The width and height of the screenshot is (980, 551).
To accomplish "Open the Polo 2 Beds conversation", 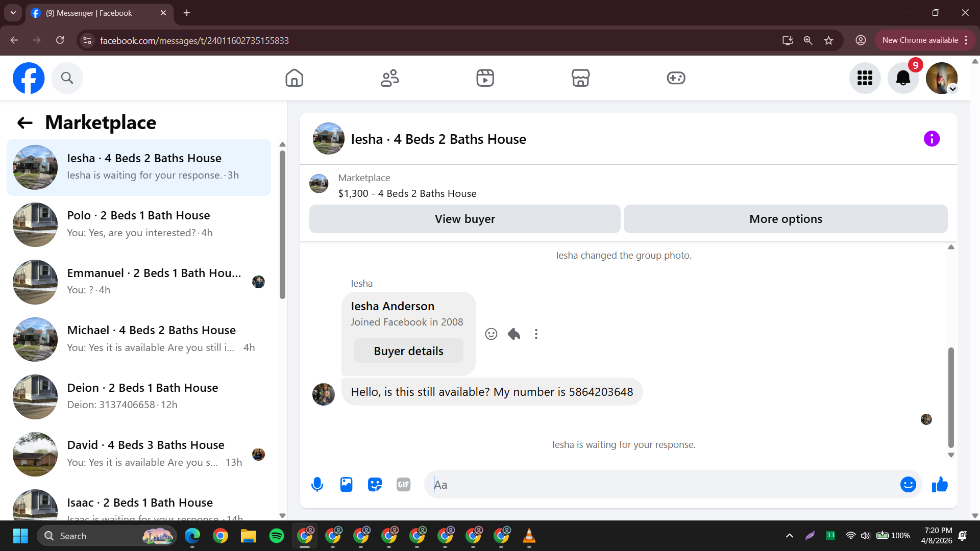I will click(x=139, y=224).
